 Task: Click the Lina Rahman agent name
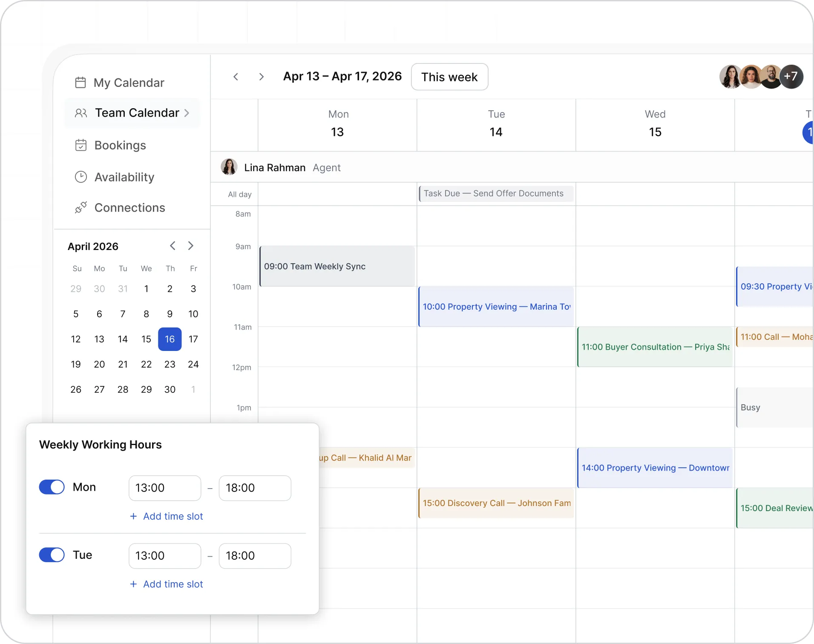tap(275, 167)
